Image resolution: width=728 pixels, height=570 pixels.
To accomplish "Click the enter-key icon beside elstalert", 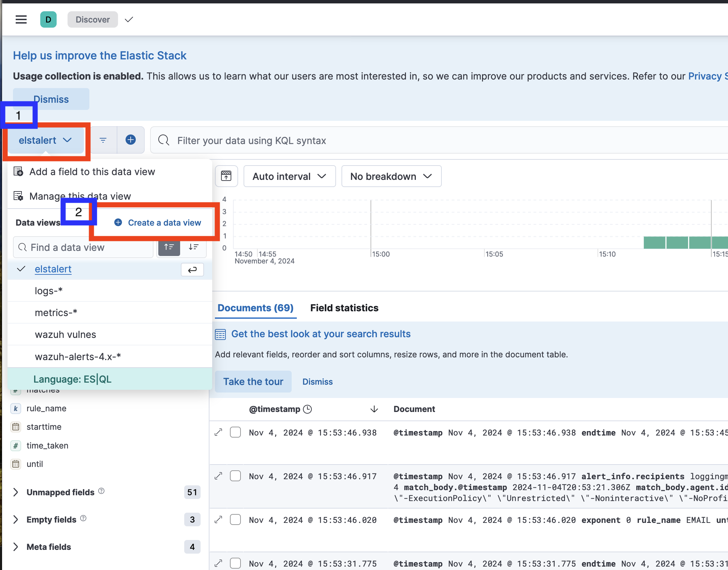I will 192,269.
